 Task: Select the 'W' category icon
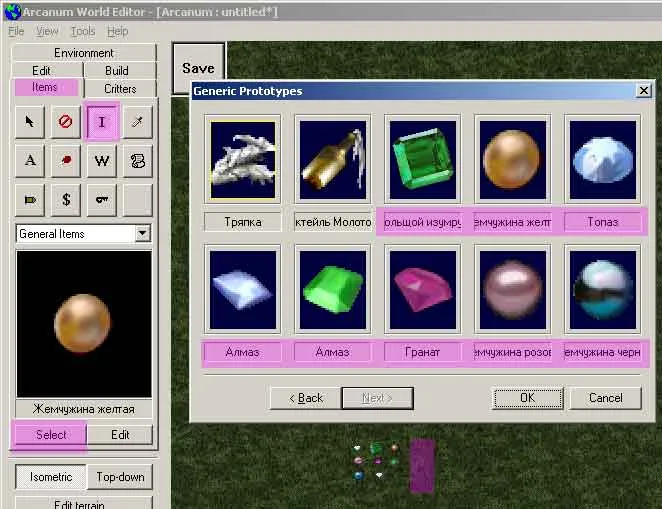(x=102, y=161)
